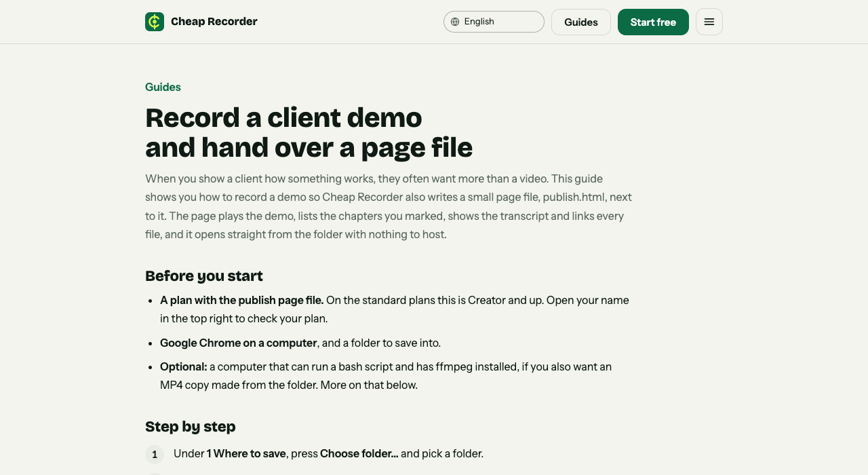Click the intro paragraph mentioning publish.html
Image resolution: width=868 pixels, height=475 pixels.
point(389,206)
